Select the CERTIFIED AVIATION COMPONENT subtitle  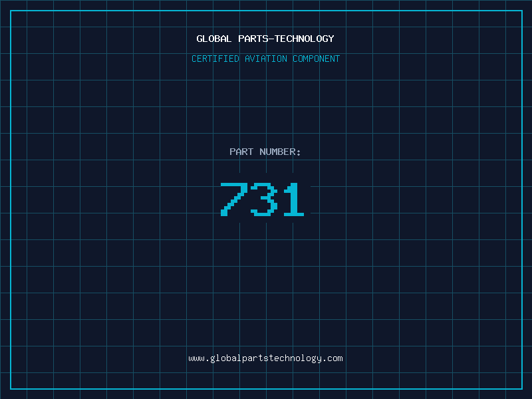click(265, 59)
